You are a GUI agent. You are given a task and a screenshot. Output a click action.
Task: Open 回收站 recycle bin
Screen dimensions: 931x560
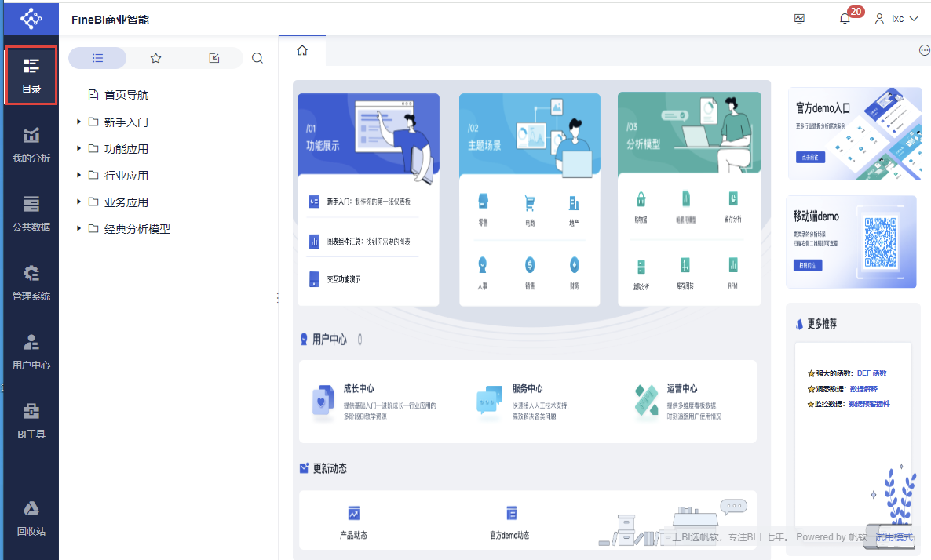[x=31, y=519]
